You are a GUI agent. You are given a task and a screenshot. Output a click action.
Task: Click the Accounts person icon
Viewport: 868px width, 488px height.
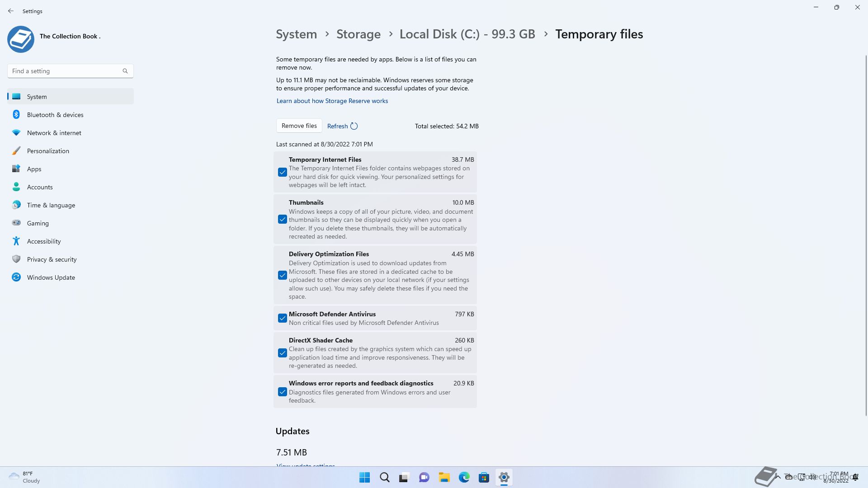16,187
